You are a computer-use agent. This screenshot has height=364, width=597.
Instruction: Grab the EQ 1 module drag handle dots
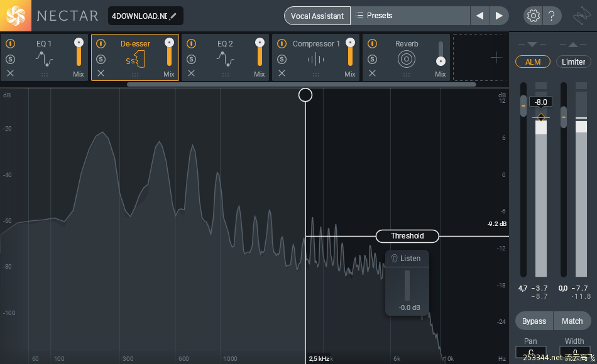click(45, 75)
